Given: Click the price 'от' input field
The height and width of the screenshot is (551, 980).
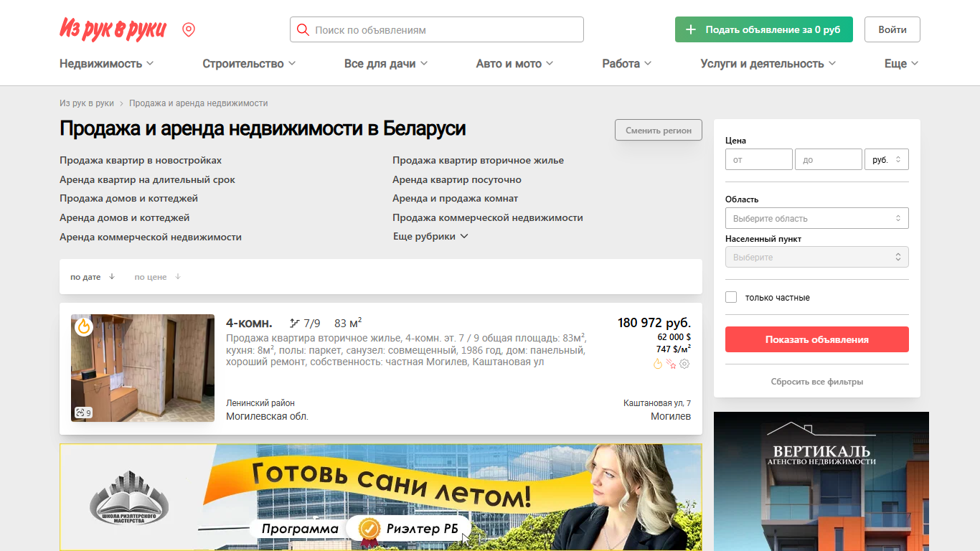Looking at the screenshot, I should coord(759,159).
